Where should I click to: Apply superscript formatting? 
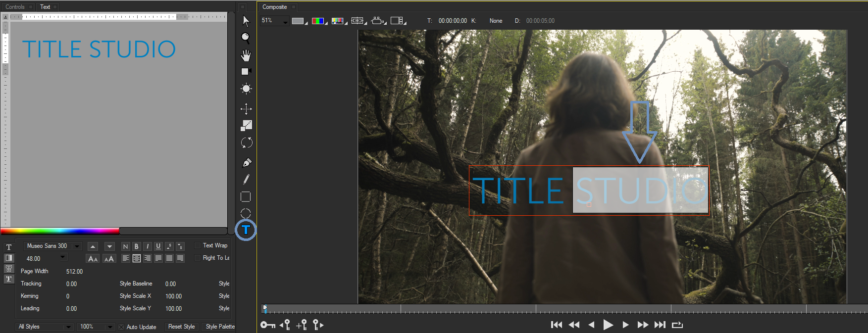tap(169, 246)
